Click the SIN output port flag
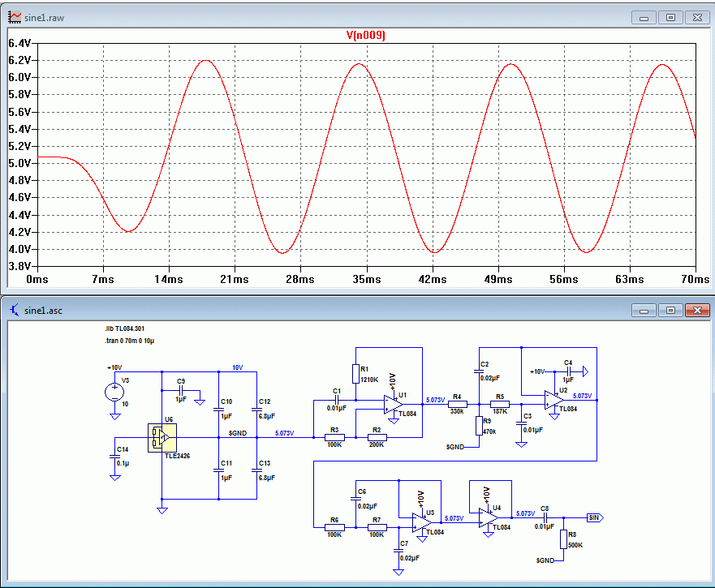Screen dimensions: 715x588 point(595,517)
